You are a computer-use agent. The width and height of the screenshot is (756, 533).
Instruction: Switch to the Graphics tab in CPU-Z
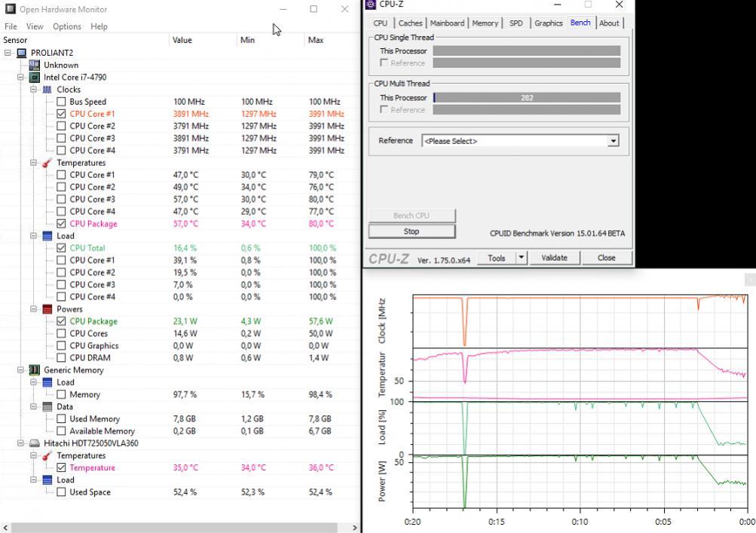[x=549, y=23]
